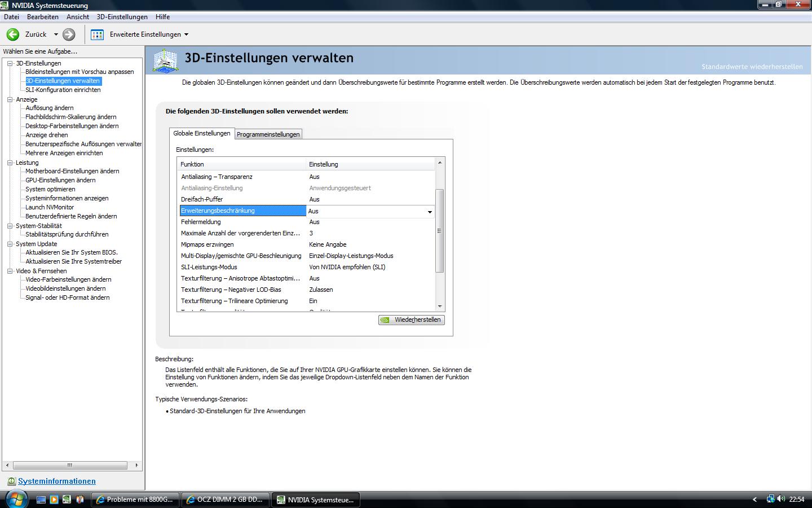Viewport: 812px width, 508px height.
Task: Select Antialiasing – Transparenz row
Action: tap(307, 177)
